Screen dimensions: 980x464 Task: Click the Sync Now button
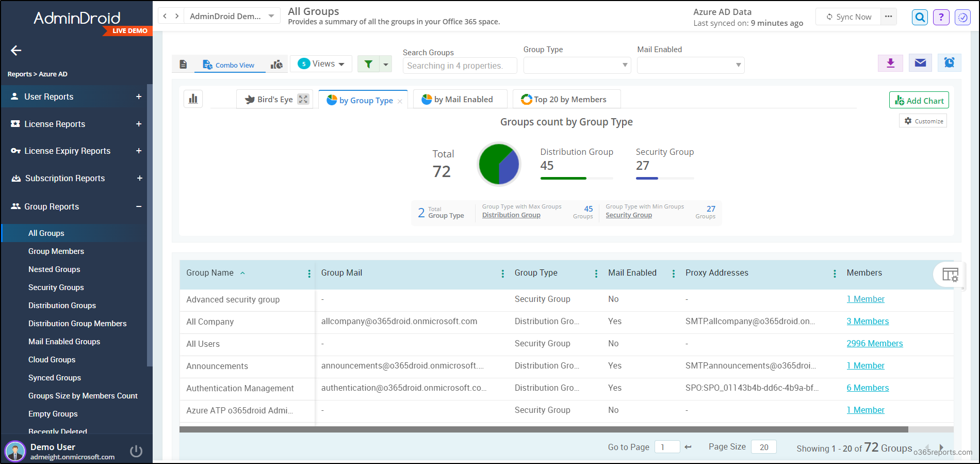pyautogui.click(x=848, y=17)
